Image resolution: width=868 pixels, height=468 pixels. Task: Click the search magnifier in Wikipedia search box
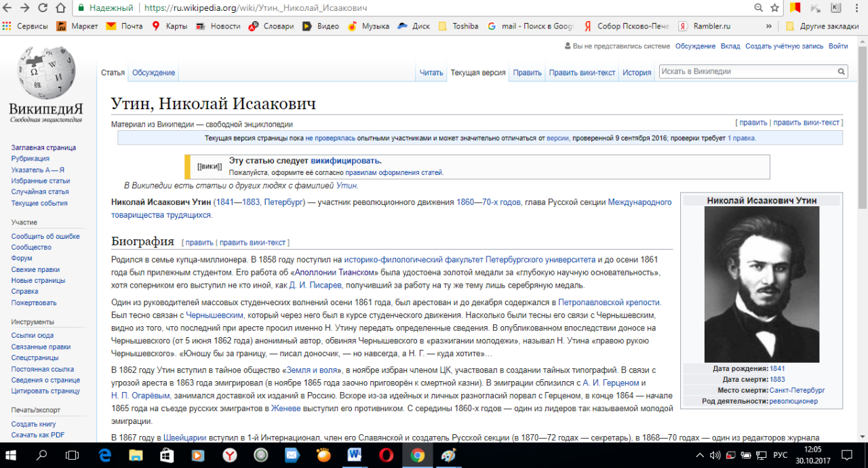point(842,72)
